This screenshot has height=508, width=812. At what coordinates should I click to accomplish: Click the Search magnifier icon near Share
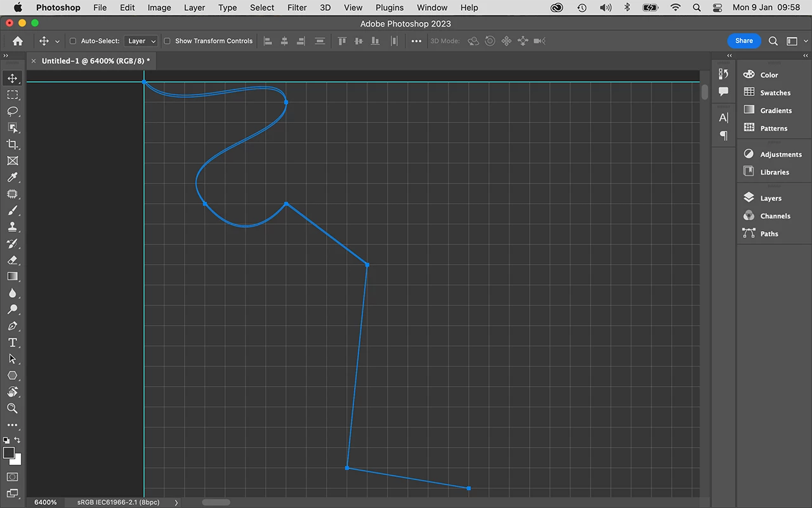click(773, 41)
